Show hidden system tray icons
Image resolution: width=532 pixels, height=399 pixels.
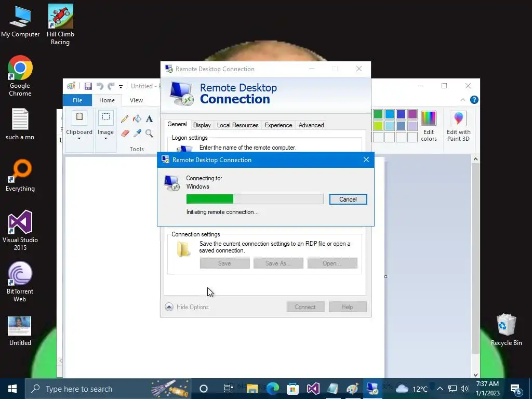(x=440, y=389)
